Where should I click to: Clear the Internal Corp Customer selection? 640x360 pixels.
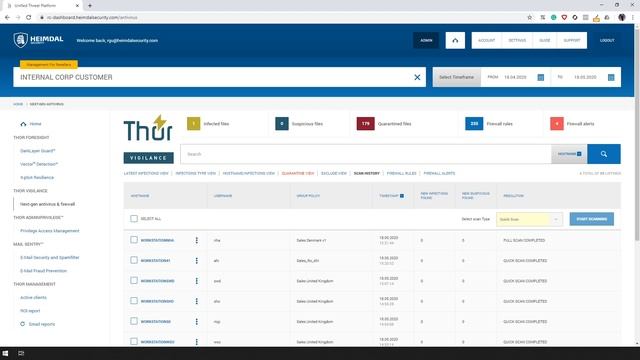click(417, 77)
